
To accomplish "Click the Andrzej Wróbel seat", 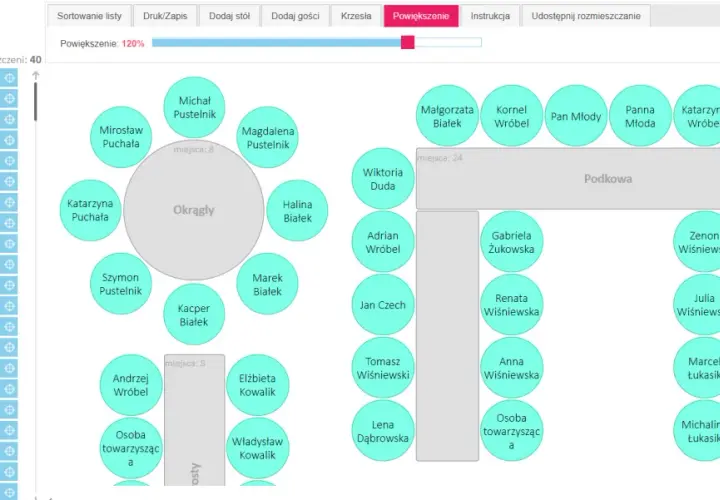I will (131, 385).
